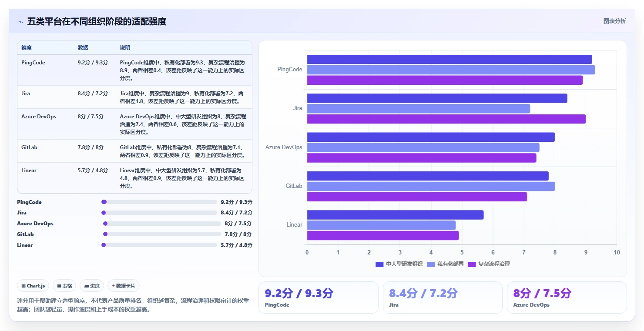This screenshot has width=644, height=331.
Task: Select the 数据卡片 tag chip
Action: (124, 286)
